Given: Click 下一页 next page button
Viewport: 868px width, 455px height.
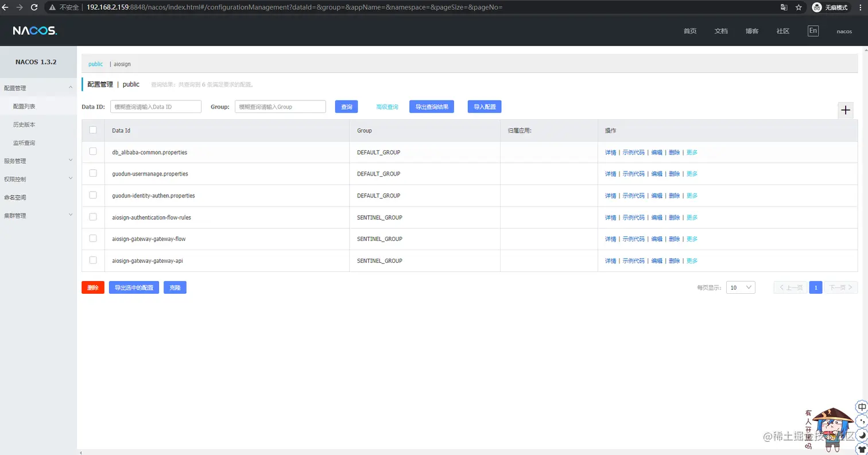Looking at the screenshot, I should coord(841,287).
